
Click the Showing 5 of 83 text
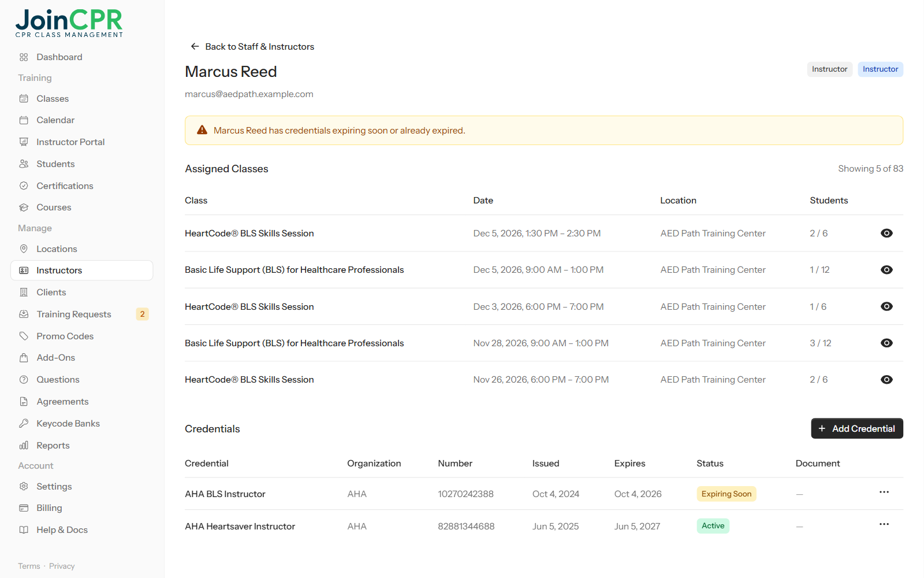870,169
